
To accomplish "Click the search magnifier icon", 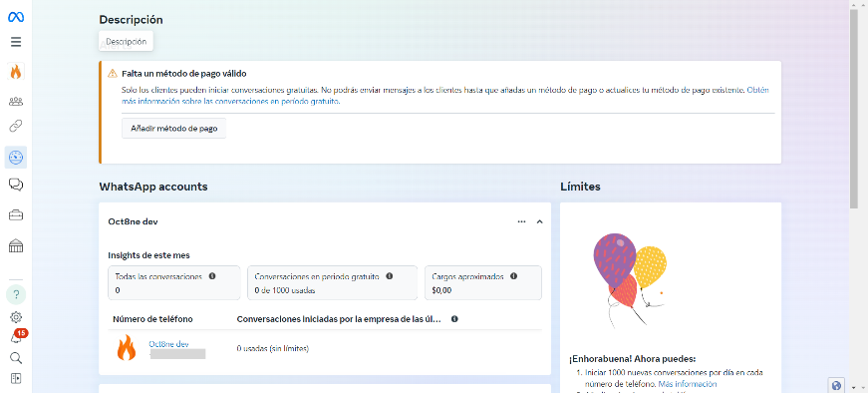I will [x=16, y=358].
